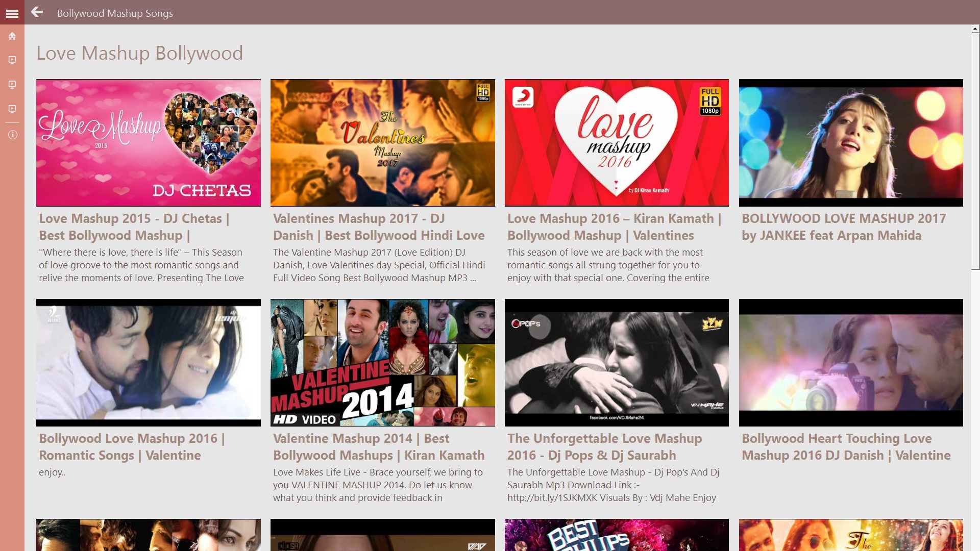
Task: Click title "Bollywood Love Mashup 2016 | Romantic Songs"
Action: tap(132, 447)
